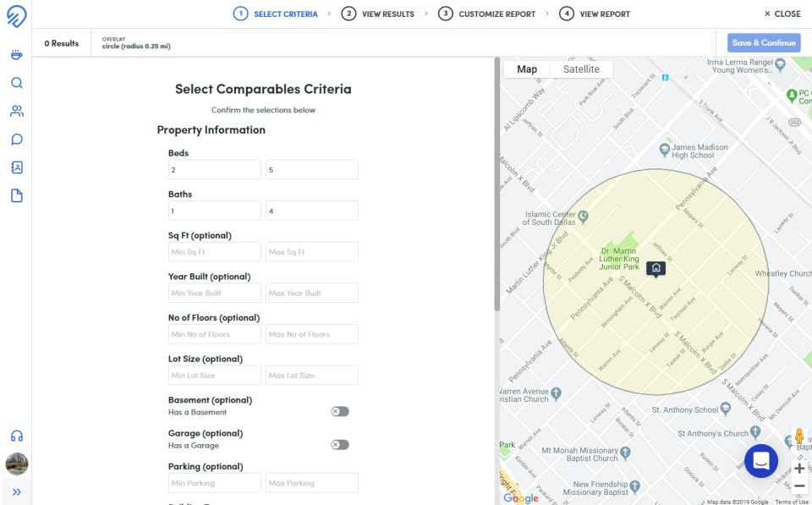Click the Max Year Built field
Screen dimensions: 812x505
pyautogui.click(x=311, y=294)
